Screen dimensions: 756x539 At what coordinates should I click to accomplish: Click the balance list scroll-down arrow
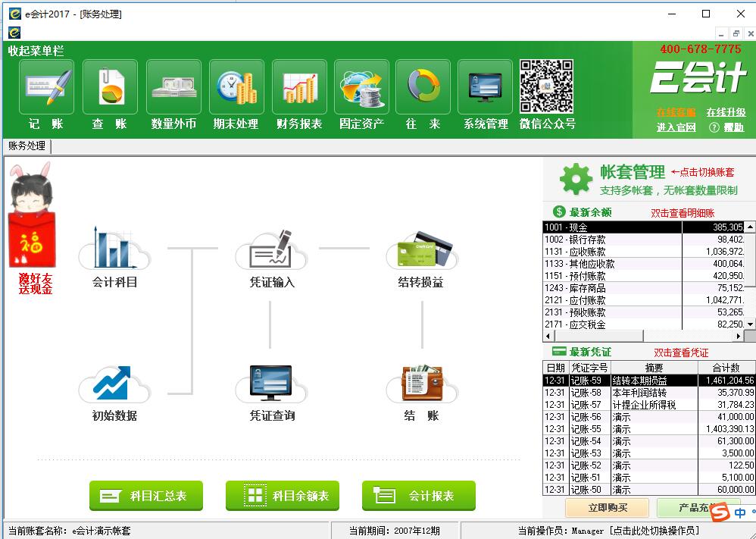coord(750,324)
